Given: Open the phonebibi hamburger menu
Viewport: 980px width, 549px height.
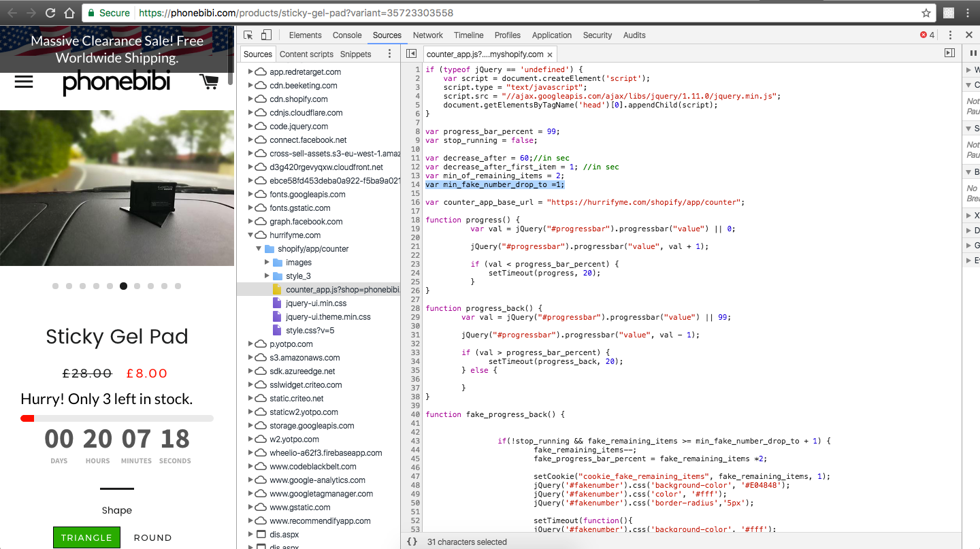Looking at the screenshot, I should 24,82.
